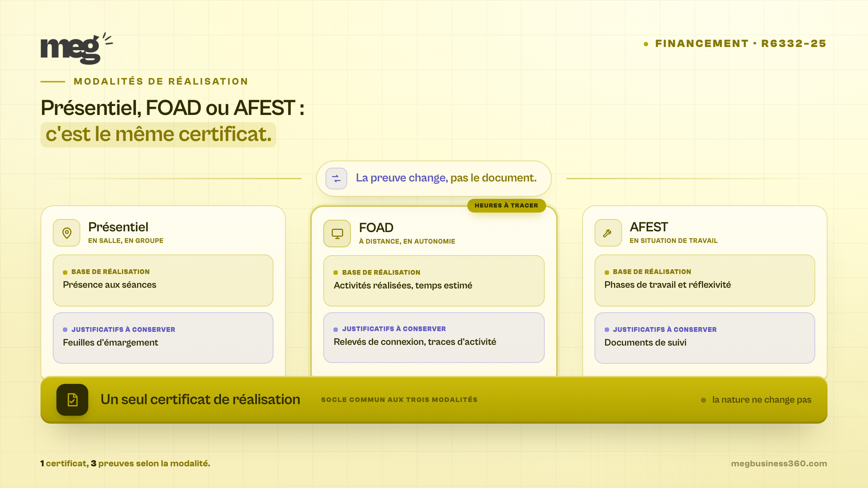The height and width of the screenshot is (488, 868).
Task: Click the dot beside 'la nature ne change pas'
Action: pyautogui.click(x=703, y=400)
